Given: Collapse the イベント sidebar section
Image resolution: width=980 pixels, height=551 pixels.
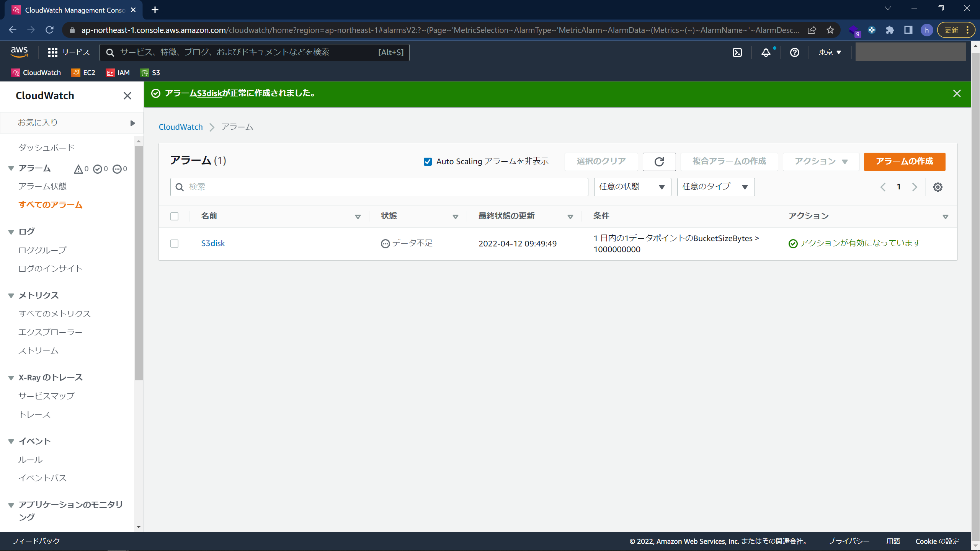Looking at the screenshot, I should 11,441.
